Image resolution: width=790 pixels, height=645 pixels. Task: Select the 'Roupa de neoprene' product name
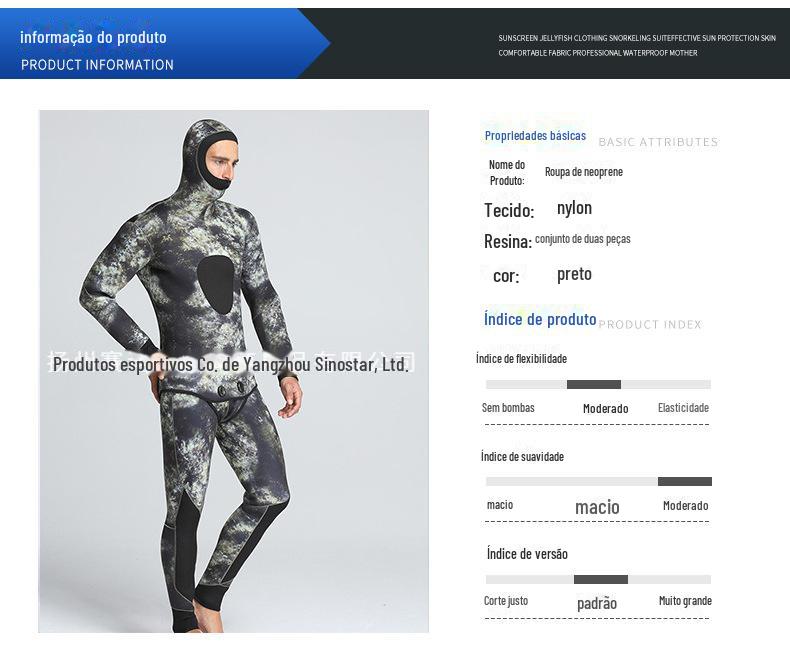coord(583,172)
